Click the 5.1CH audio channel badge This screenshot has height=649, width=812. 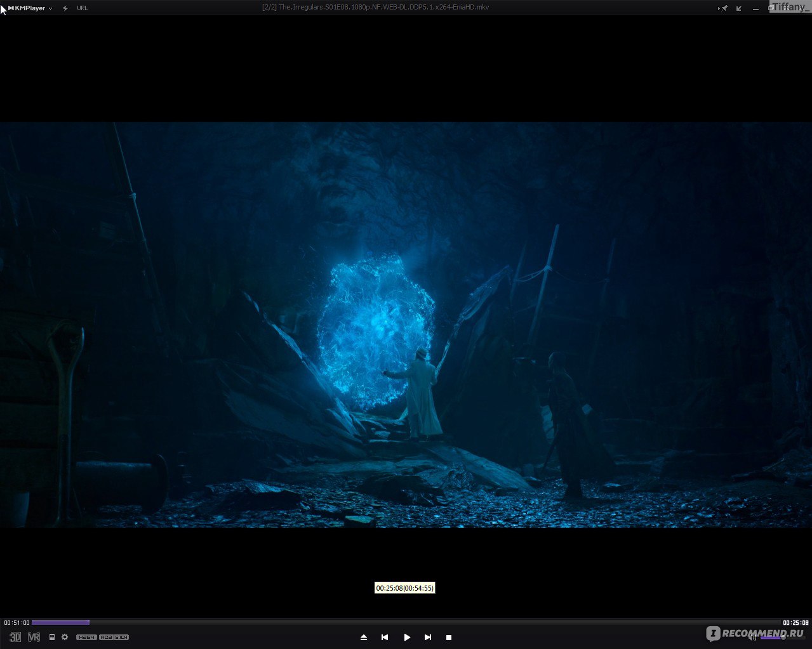121,637
